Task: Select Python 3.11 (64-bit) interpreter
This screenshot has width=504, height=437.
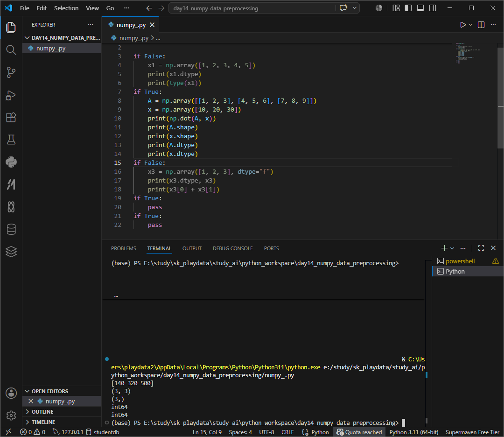Action: click(x=413, y=432)
